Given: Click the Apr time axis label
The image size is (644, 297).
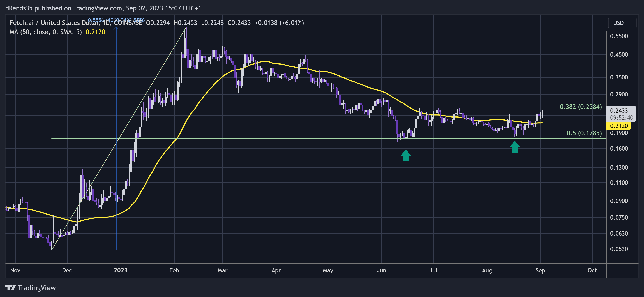Looking at the screenshot, I should [x=276, y=271].
